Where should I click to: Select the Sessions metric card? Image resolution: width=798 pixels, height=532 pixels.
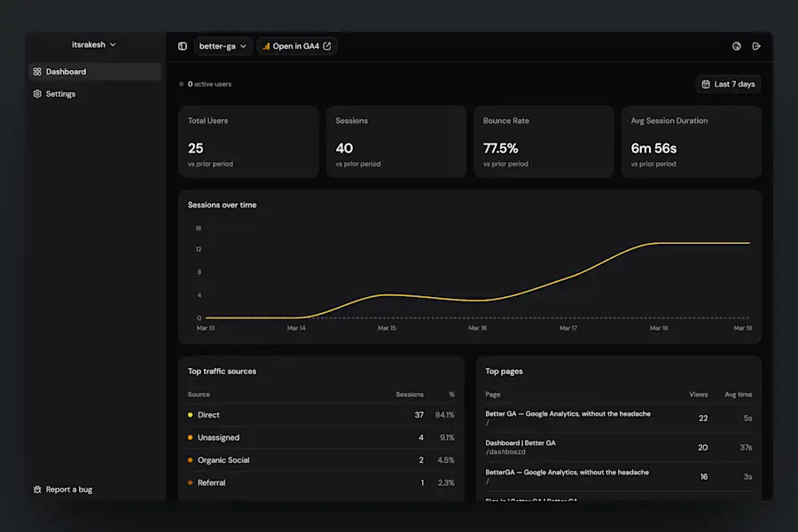tap(396, 142)
